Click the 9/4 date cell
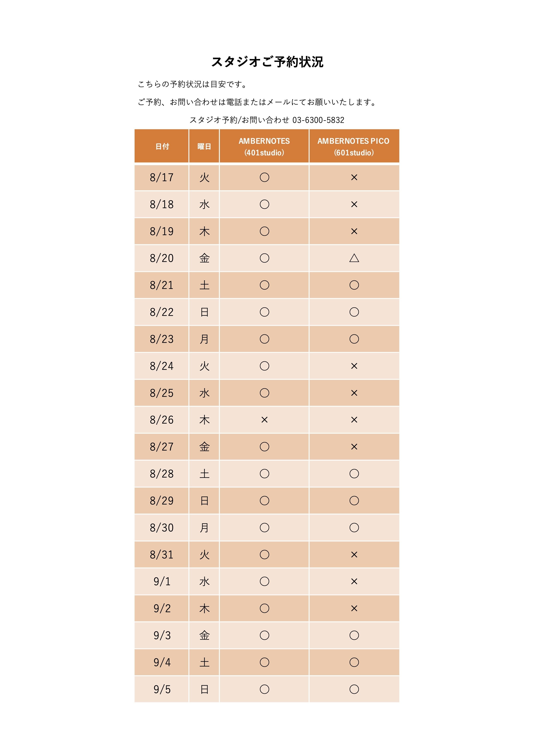Image resolution: width=534 pixels, height=756 pixels. pyautogui.click(x=162, y=662)
